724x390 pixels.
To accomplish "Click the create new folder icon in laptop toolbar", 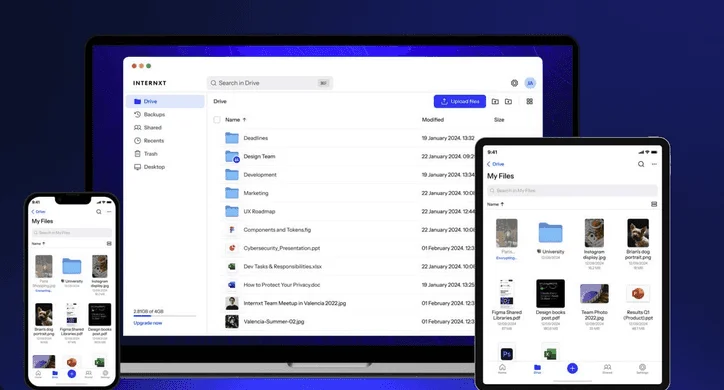I will click(x=495, y=102).
